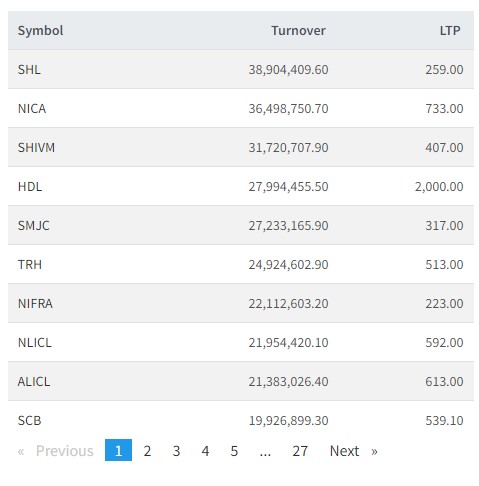Sort by the Turnover column header
This screenshot has height=486, width=479.
point(298,31)
